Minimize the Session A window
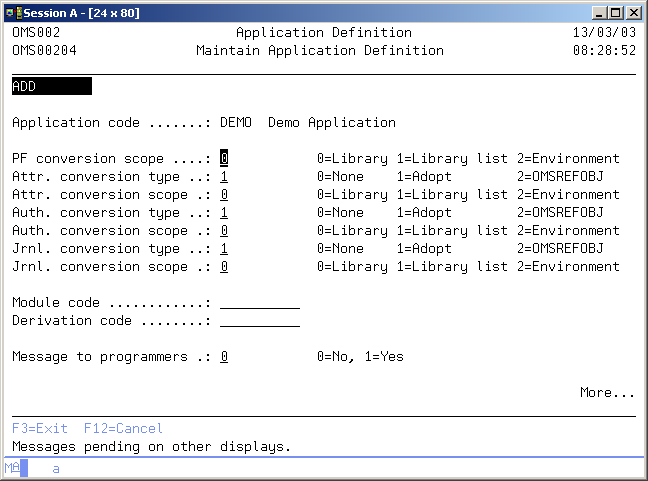This screenshot has width=648, height=481. pyautogui.click(x=598, y=12)
